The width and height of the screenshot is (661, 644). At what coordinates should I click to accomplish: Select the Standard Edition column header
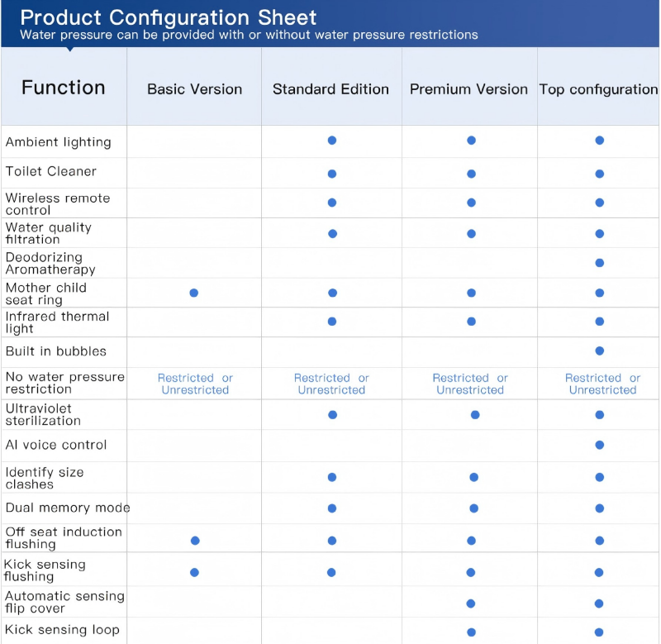(x=330, y=89)
